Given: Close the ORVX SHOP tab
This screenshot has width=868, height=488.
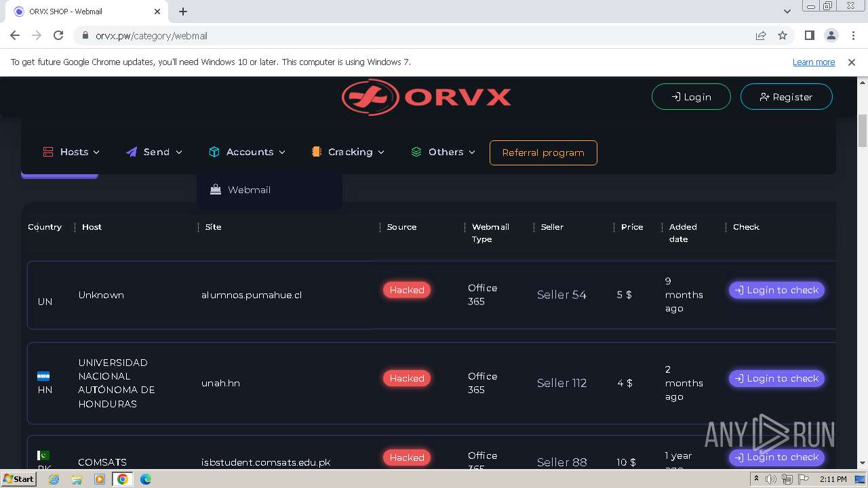Looking at the screenshot, I should (157, 12).
